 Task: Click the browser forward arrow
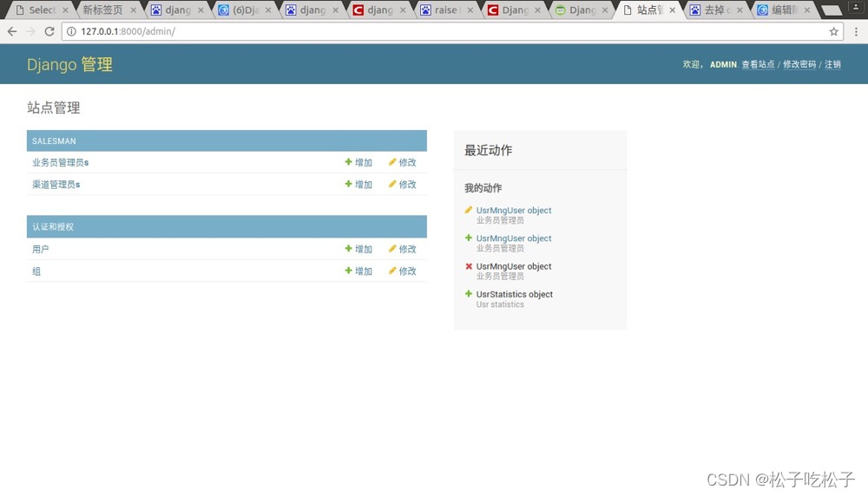[31, 31]
